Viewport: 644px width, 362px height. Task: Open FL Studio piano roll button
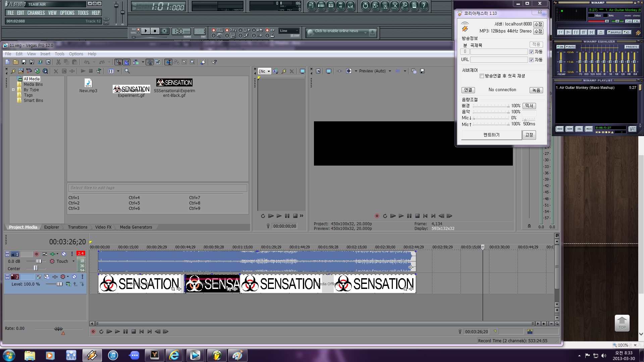[x=331, y=5]
